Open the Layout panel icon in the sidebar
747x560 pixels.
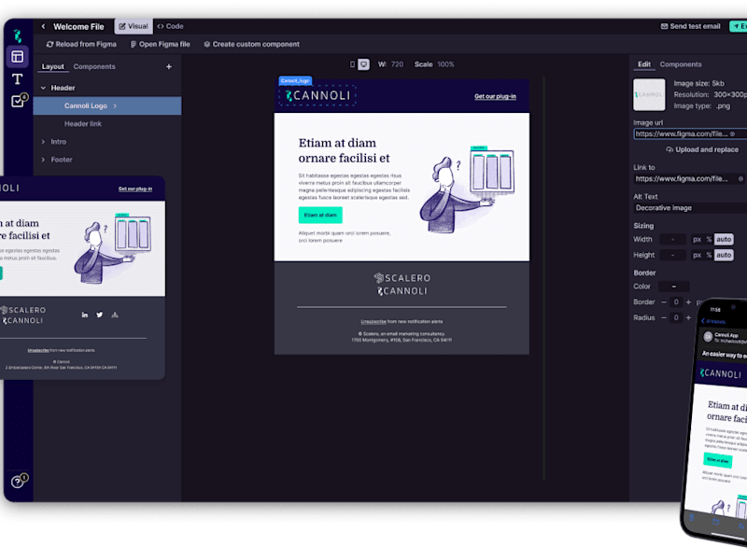coord(18,57)
